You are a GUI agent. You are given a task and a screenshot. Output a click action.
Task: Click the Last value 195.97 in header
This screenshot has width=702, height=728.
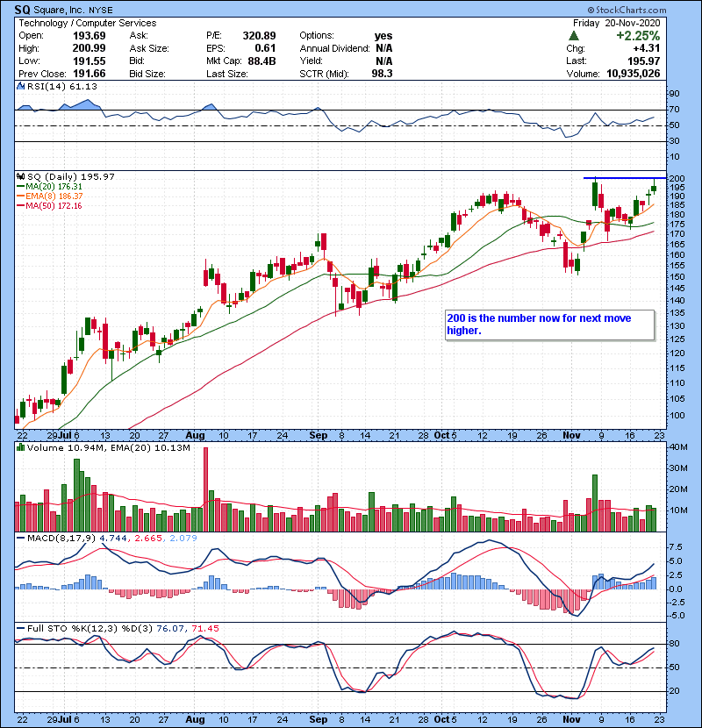[643, 61]
